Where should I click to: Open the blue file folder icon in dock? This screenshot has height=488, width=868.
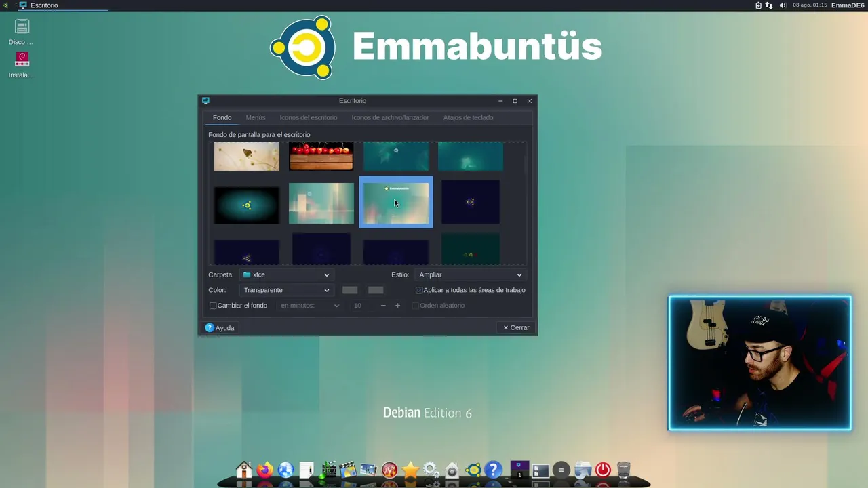click(583, 469)
